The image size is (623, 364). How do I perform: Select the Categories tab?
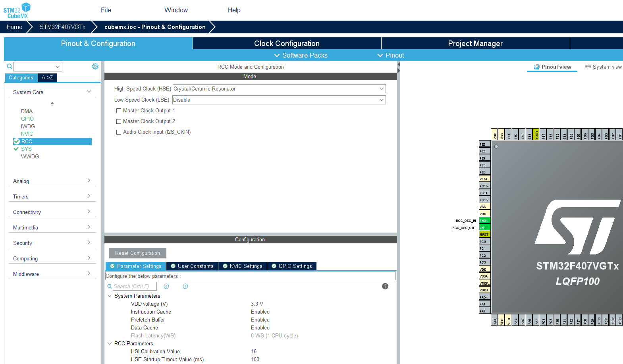(21, 77)
